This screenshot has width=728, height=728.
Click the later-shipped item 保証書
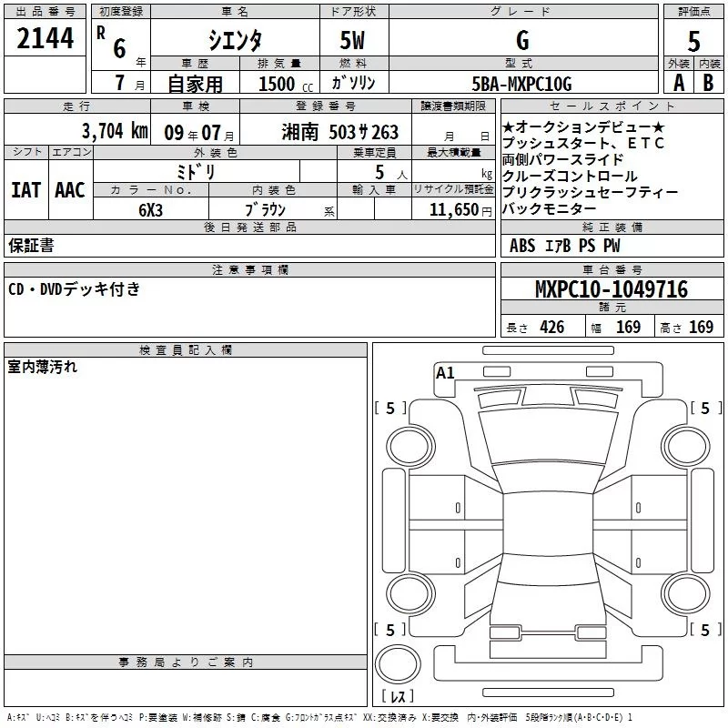[31, 246]
